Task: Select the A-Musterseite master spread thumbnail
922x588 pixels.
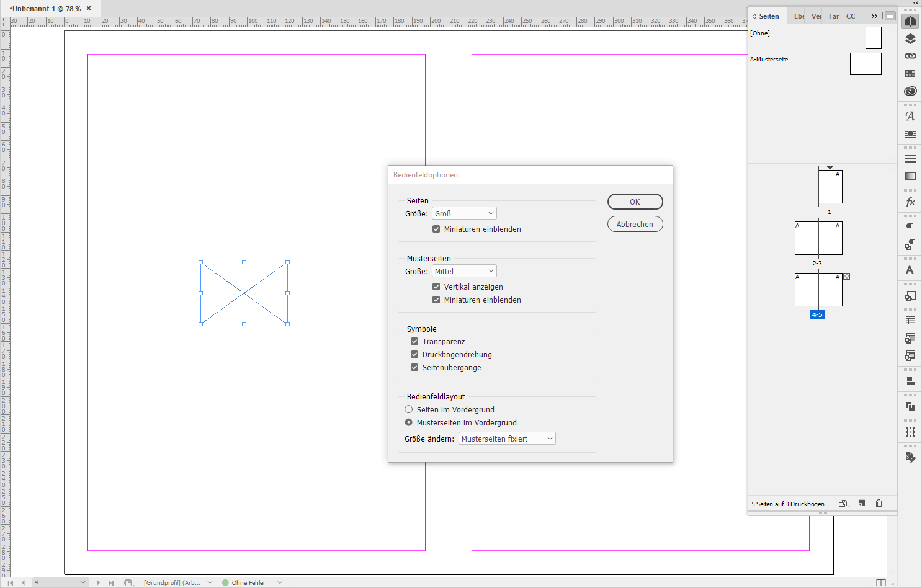Action: pos(866,64)
